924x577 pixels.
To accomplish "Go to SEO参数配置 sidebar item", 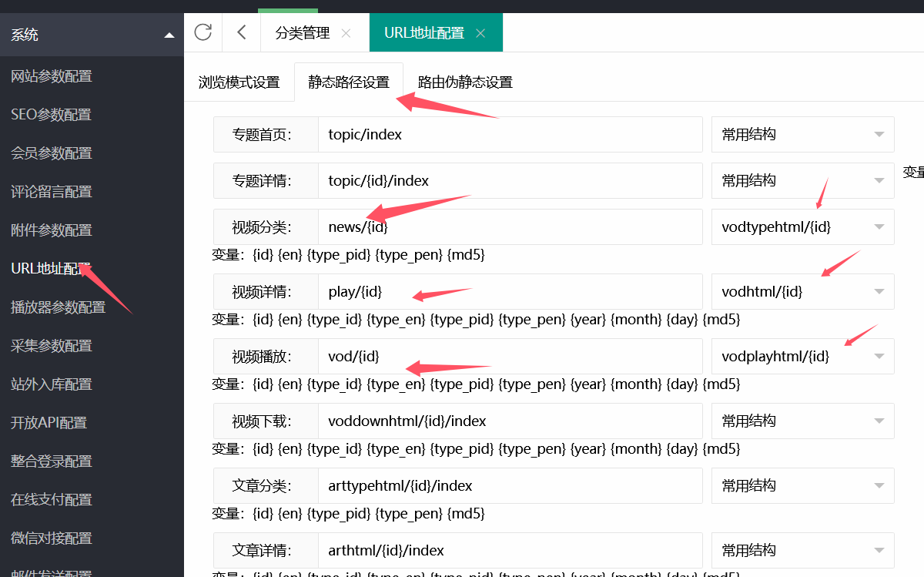I will [52, 115].
